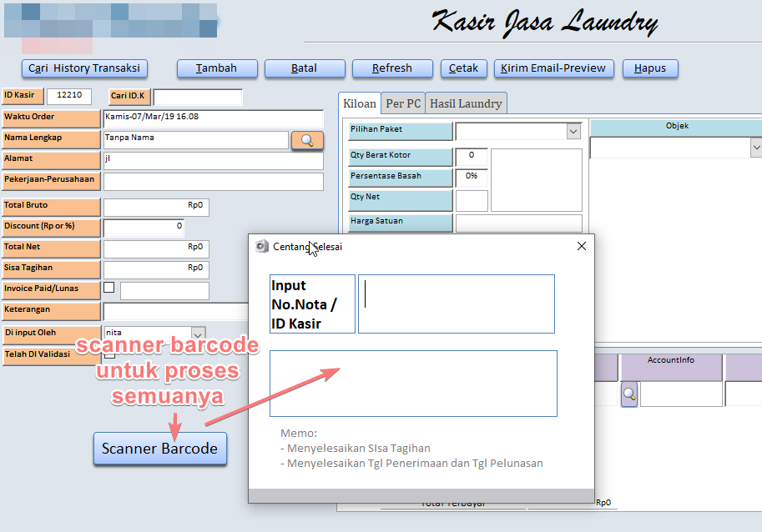The image size is (762, 532).
Task: Toggle the Invoice Paid/Lunas checkbox
Action: [x=108, y=288]
